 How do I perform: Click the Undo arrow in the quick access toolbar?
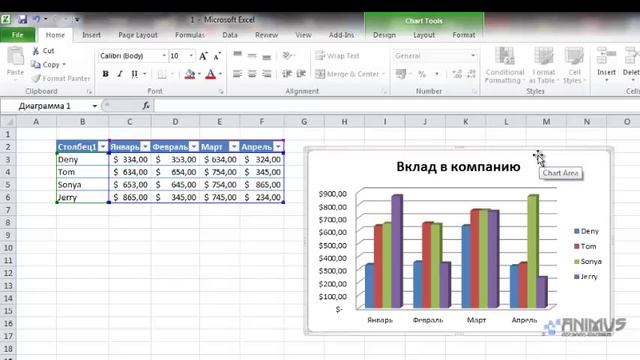(37, 19)
